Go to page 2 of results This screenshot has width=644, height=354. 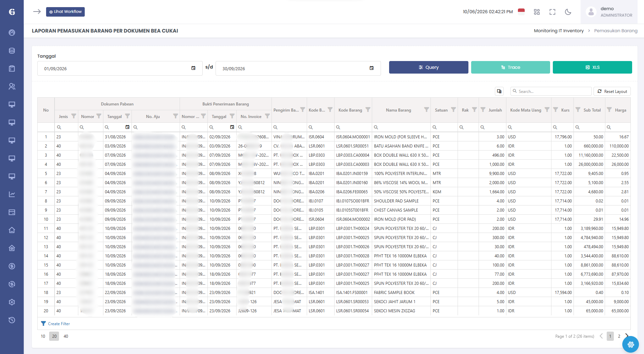619,336
